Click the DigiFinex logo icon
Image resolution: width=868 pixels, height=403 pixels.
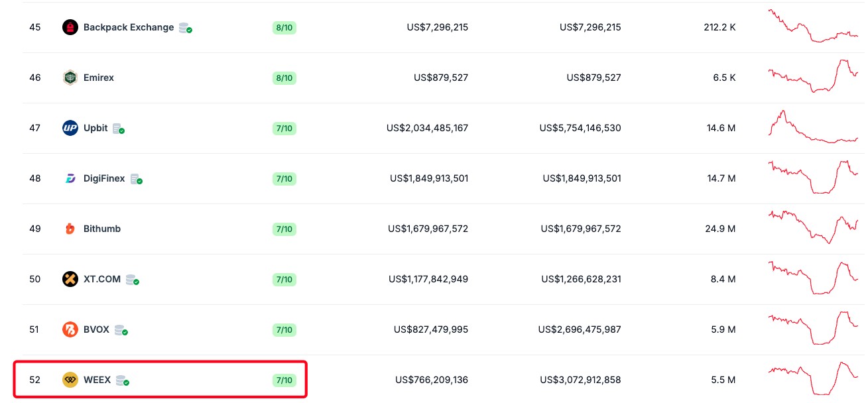[70, 178]
